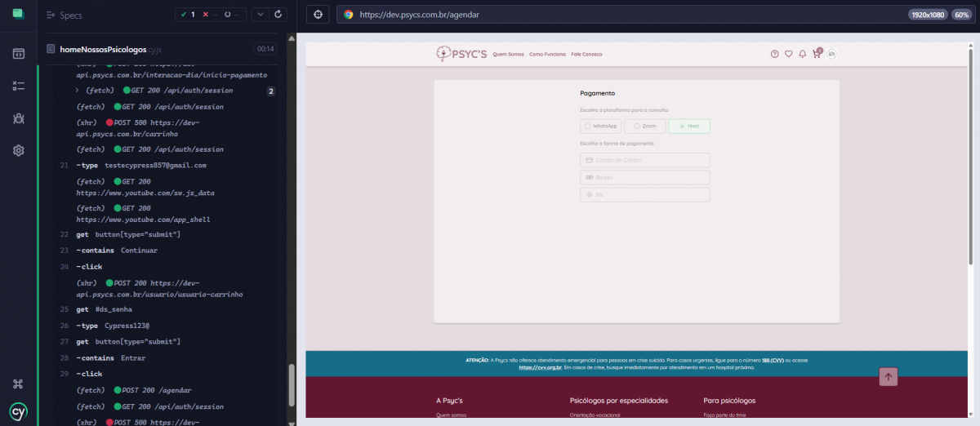Screen dimensions: 980x426
Task: Expand the grouped fetch GET /api/auth/session entry
Action: [77, 91]
